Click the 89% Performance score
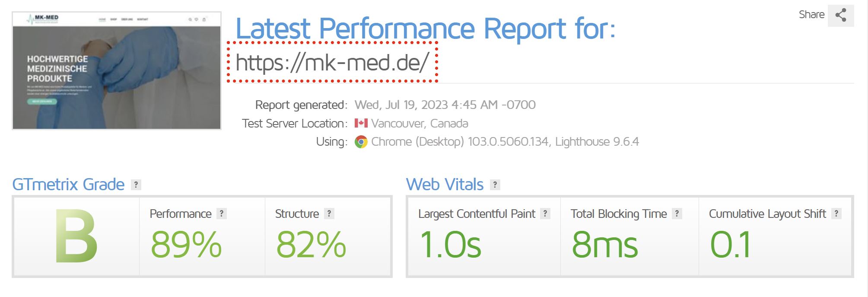868x297 pixels. (186, 244)
